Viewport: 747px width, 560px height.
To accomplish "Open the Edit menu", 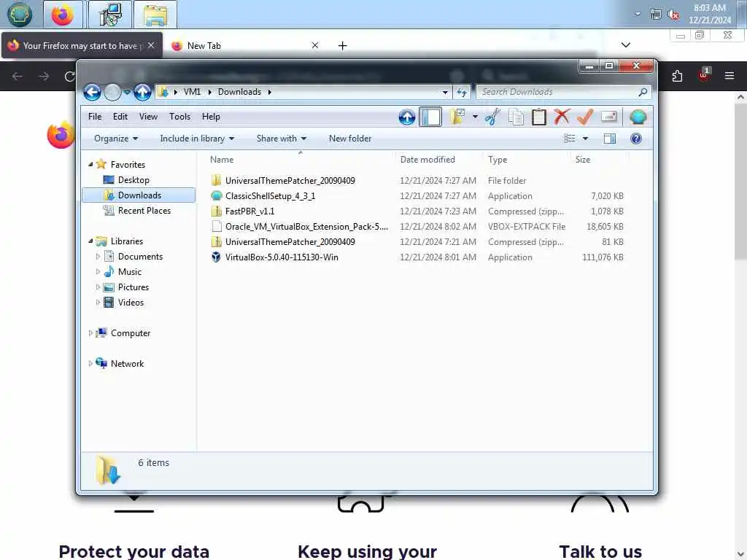I will (120, 117).
